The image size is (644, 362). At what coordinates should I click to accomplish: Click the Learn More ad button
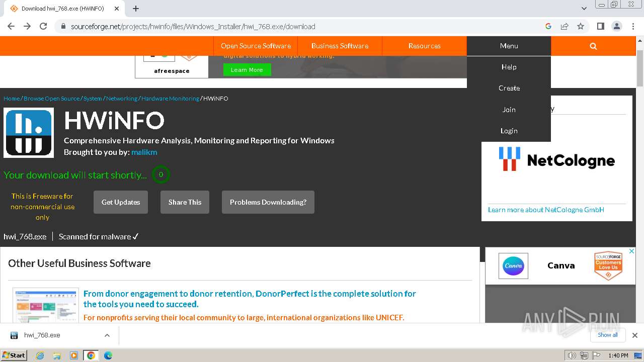pyautogui.click(x=247, y=70)
